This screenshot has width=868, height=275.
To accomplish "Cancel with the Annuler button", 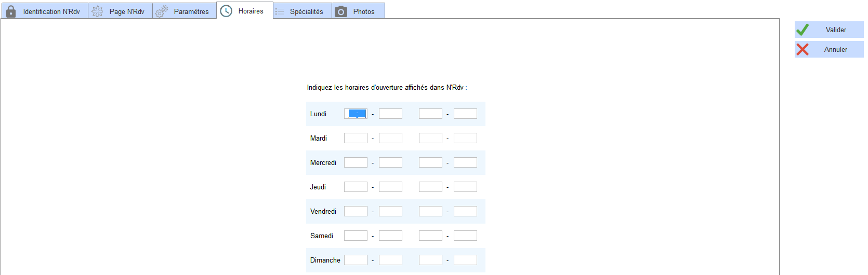I will tap(829, 49).
